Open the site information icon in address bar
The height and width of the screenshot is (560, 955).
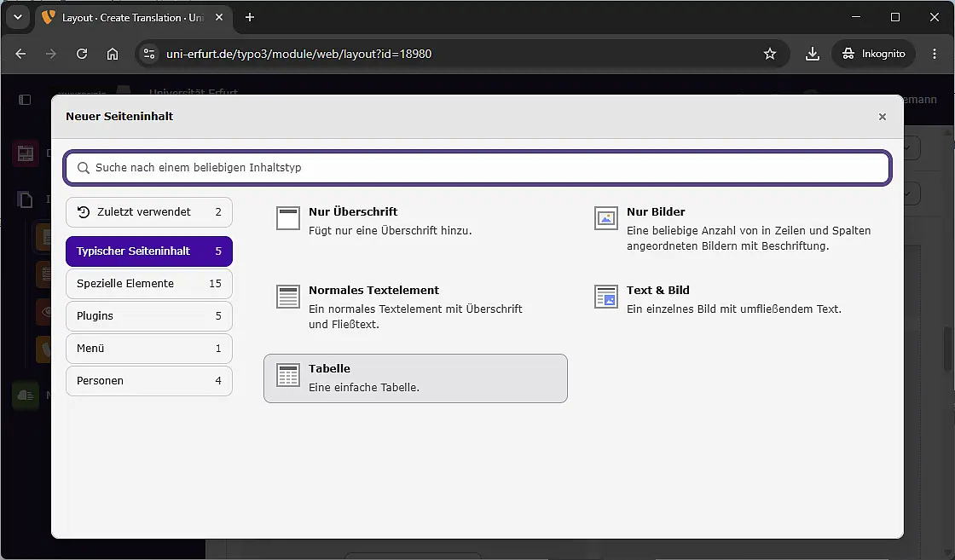149,54
